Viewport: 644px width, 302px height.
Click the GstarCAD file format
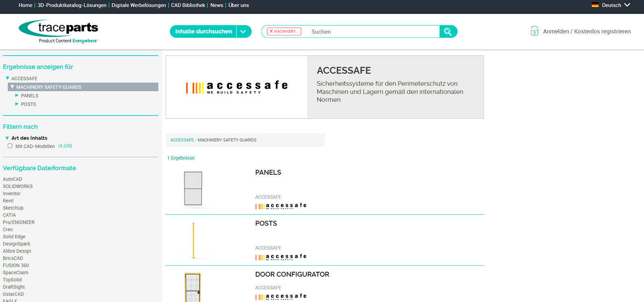point(13,294)
